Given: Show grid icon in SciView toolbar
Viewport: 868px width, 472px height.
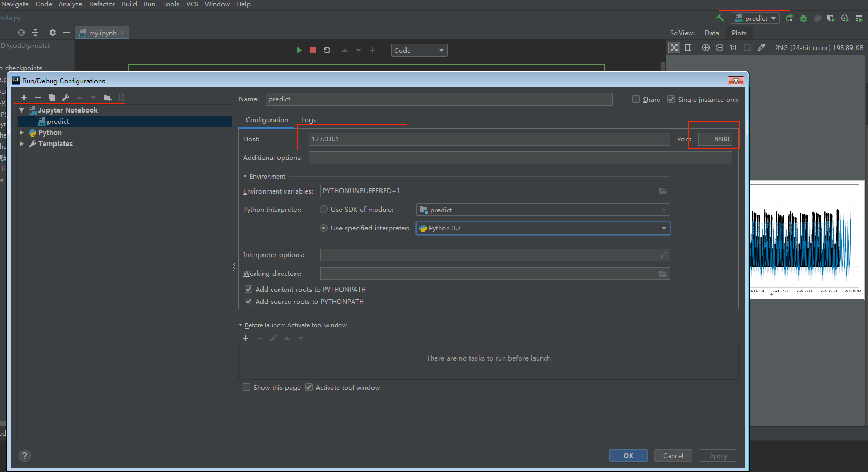Looking at the screenshot, I should click(x=688, y=47).
